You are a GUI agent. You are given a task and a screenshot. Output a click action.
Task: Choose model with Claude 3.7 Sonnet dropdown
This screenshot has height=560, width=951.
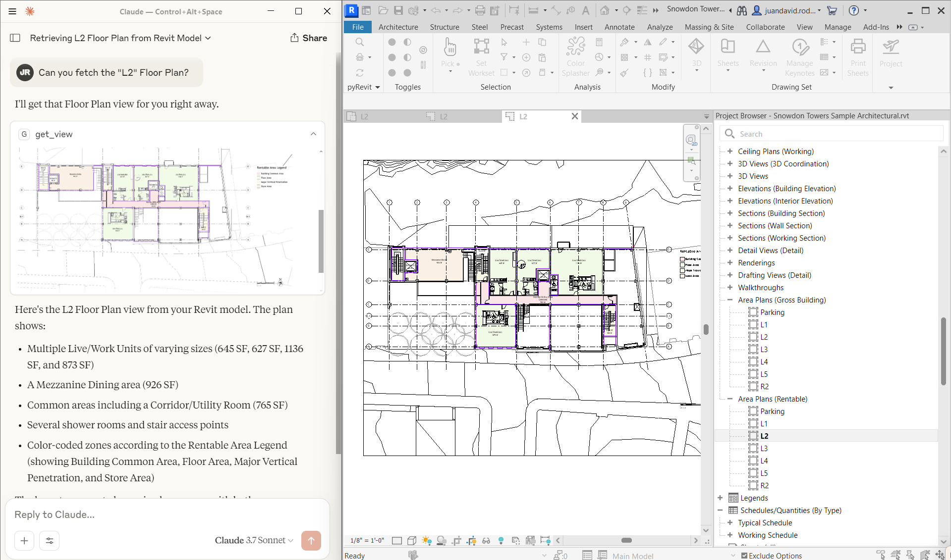(254, 540)
